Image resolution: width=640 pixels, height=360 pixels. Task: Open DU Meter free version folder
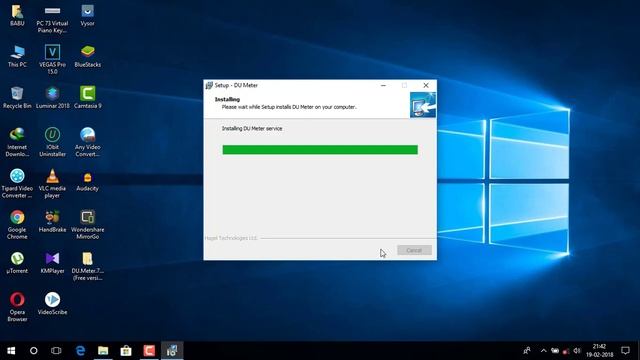pos(87,266)
